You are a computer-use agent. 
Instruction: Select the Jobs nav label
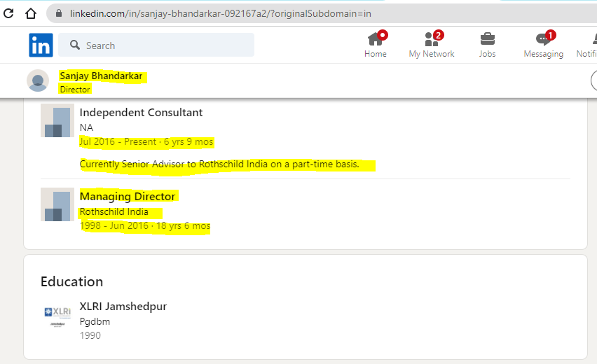(488, 54)
